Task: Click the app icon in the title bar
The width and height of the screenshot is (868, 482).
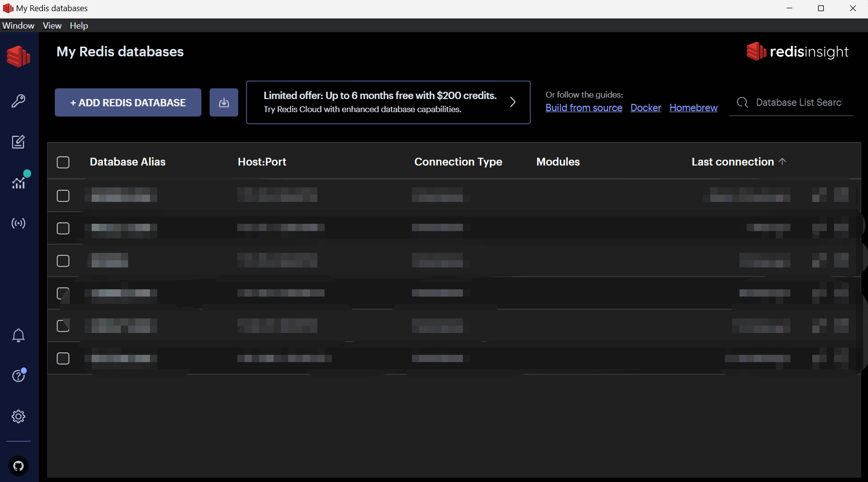Action: tap(8, 8)
